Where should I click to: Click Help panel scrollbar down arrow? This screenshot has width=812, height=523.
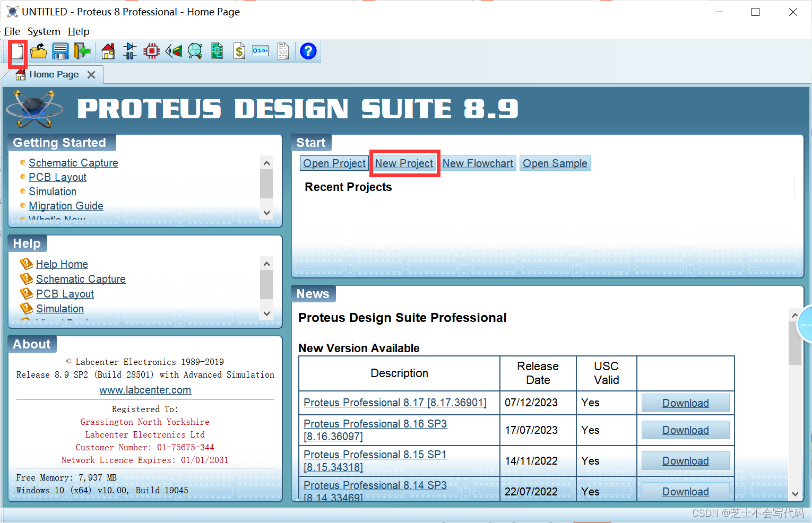pyautogui.click(x=266, y=313)
